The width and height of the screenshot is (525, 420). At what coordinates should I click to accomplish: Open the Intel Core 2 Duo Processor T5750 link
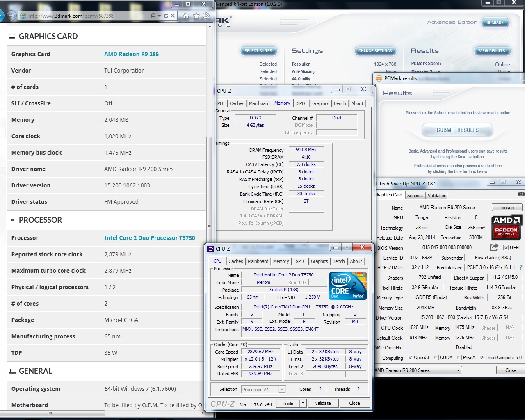(x=150, y=238)
